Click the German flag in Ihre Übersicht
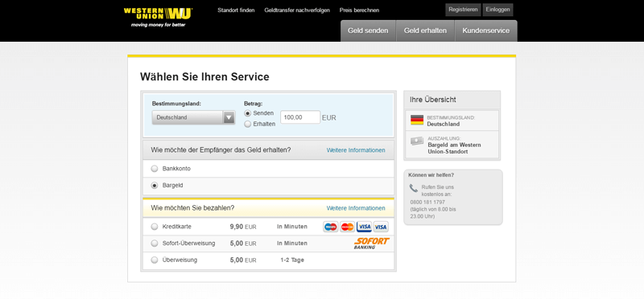The width and height of the screenshot is (644, 299). (x=417, y=121)
